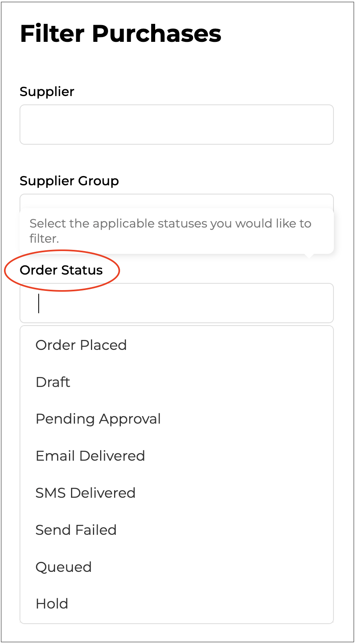Click the Supplier input field
355x644 pixels.
(176, 125)
